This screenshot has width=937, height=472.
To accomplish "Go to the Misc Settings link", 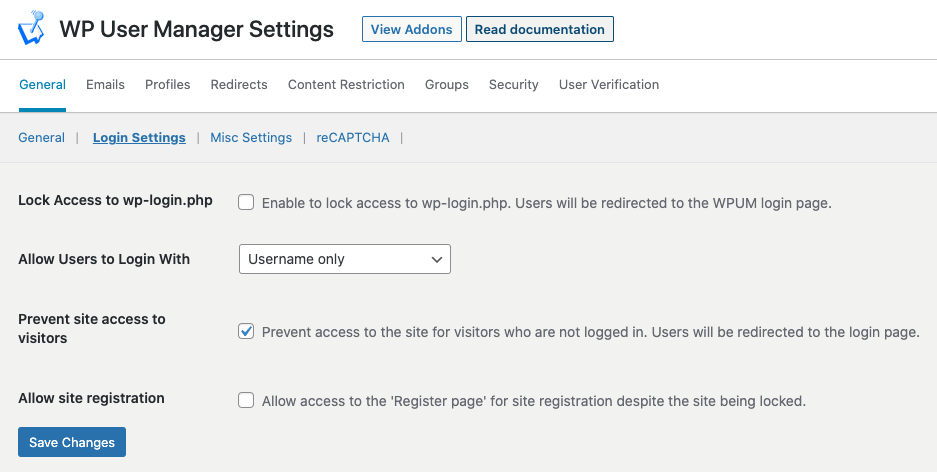I will 251,137.
